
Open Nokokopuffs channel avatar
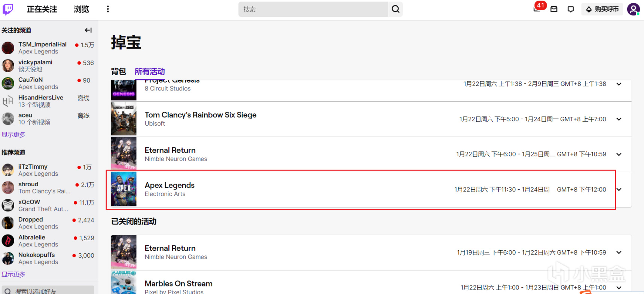click(x=8, y=258)
